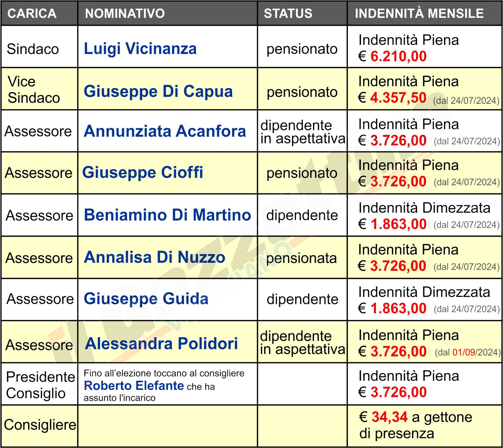Viewport: 503px width, 448px height.
Task: Open the Annunziata Acanfora entry
Action: coord(165,131)
